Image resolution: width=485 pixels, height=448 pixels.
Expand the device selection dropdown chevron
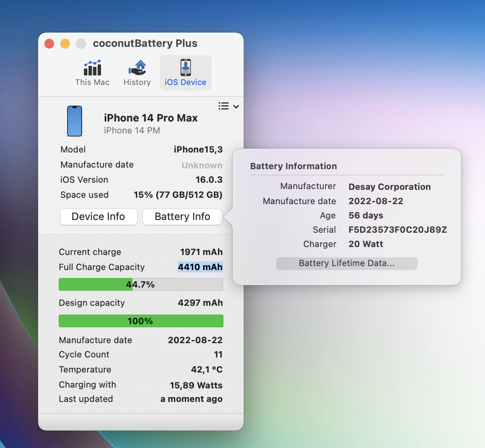[x=236, y=106]
